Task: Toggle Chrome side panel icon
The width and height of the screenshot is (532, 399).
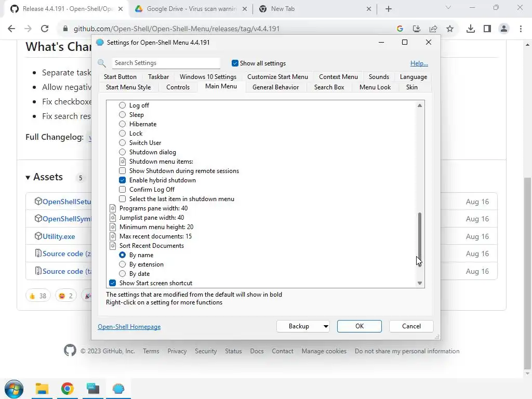Action: pos(487,29)
